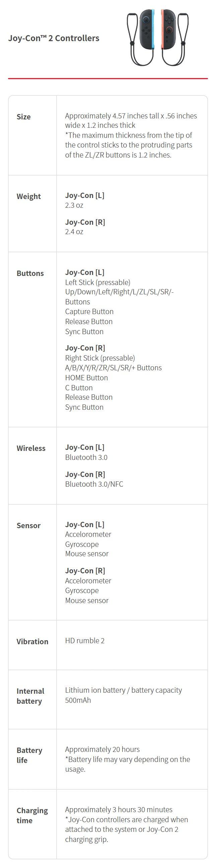
Task: Click the Approximately 3 hours 30 minutes text
Action: tap(119, 809)
